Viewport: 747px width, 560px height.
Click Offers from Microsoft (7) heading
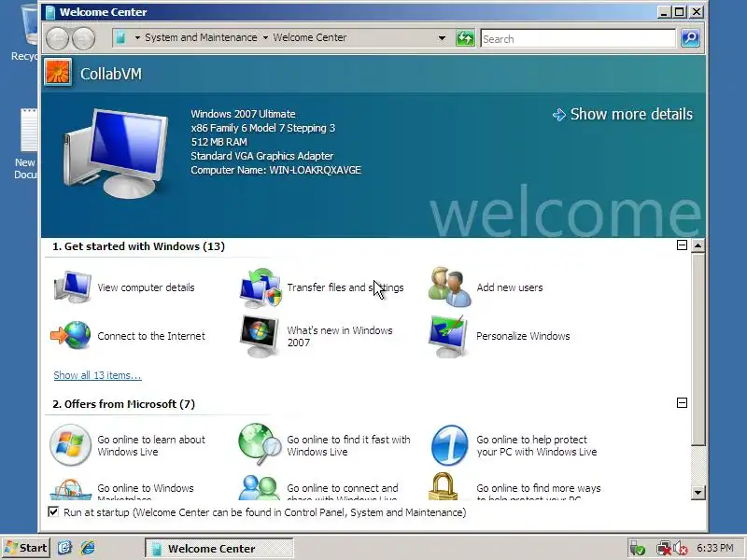[123, 404]
